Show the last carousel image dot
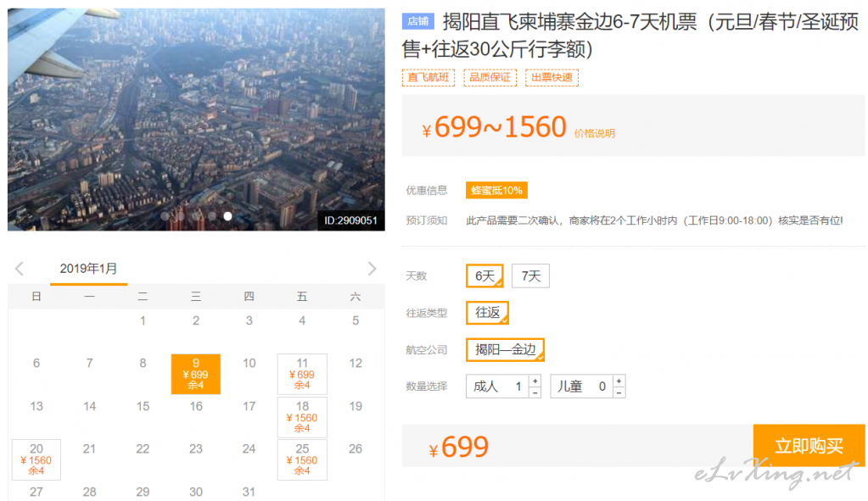 pos(227,216)
